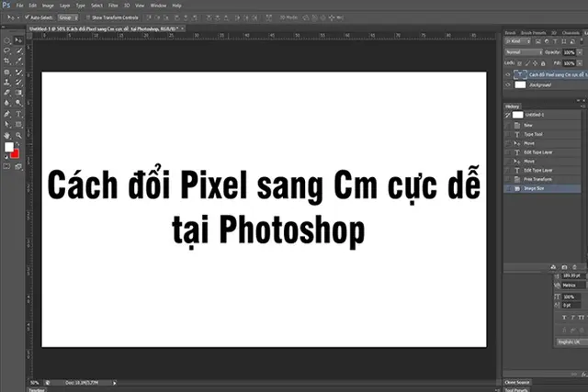Switch to the Brush Presets tab

[x=533, y=33]
